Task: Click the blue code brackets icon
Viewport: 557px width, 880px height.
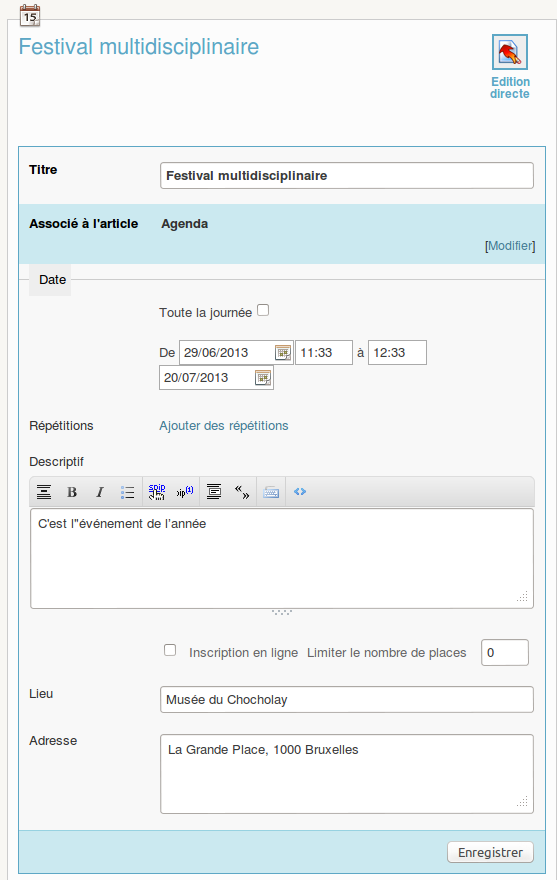Action: pyautogui.click(x=300, y=492)
